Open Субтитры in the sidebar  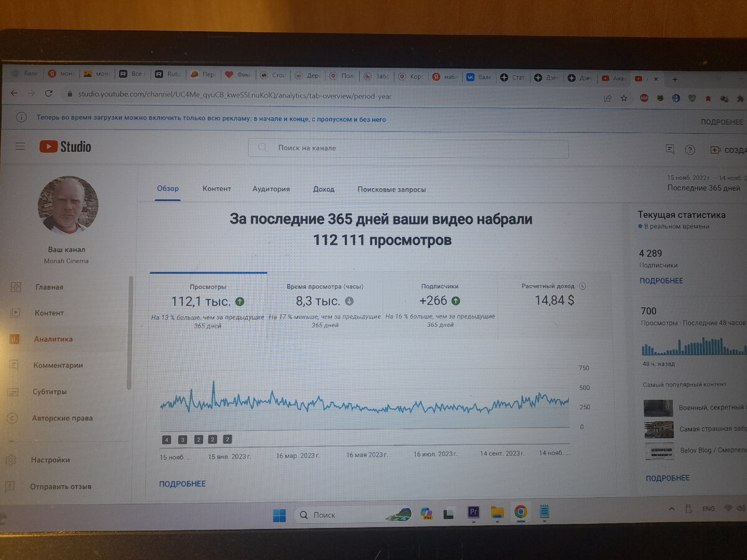point(50,392)
